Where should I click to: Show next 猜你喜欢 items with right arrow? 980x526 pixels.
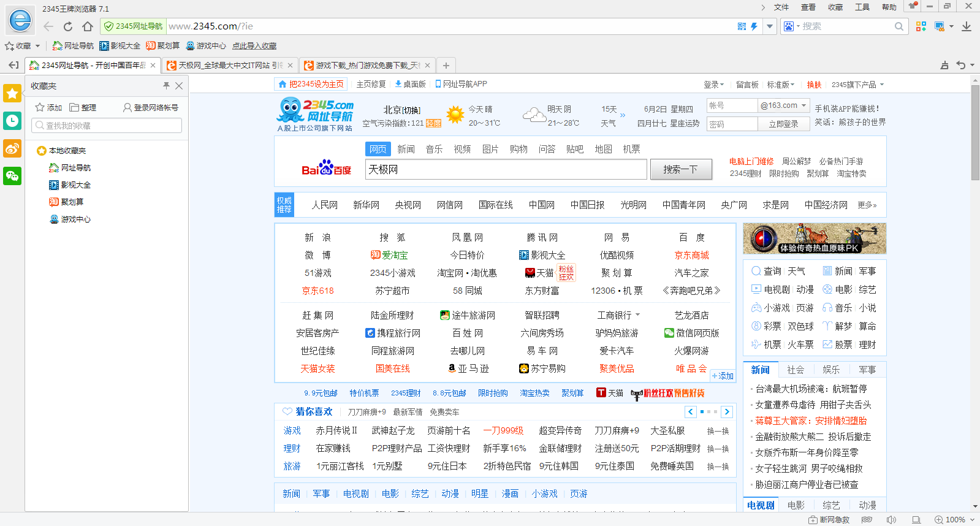pyautogui.click(x=727, y=412)
